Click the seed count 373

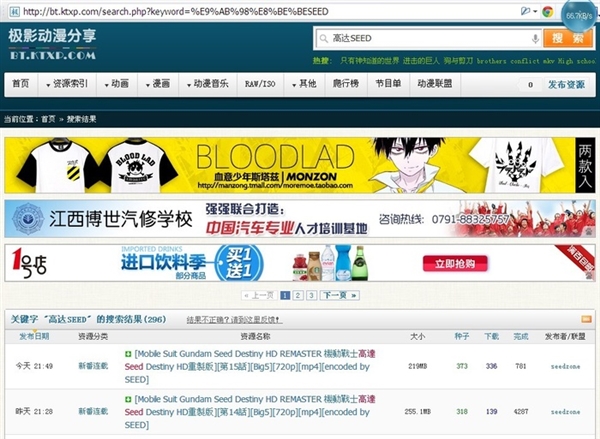pos(462,366)
